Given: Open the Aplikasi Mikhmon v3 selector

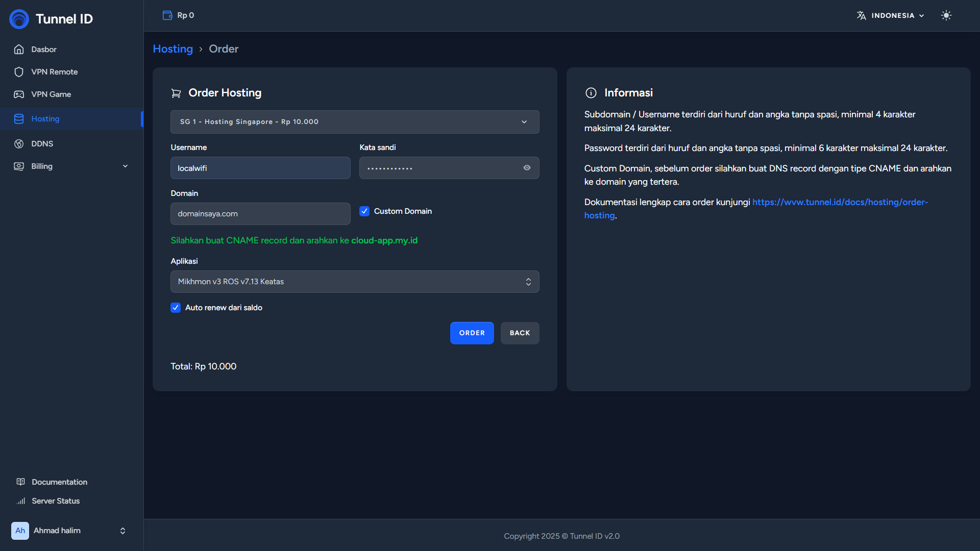Looking at the screenshot, I should [354, 282].
